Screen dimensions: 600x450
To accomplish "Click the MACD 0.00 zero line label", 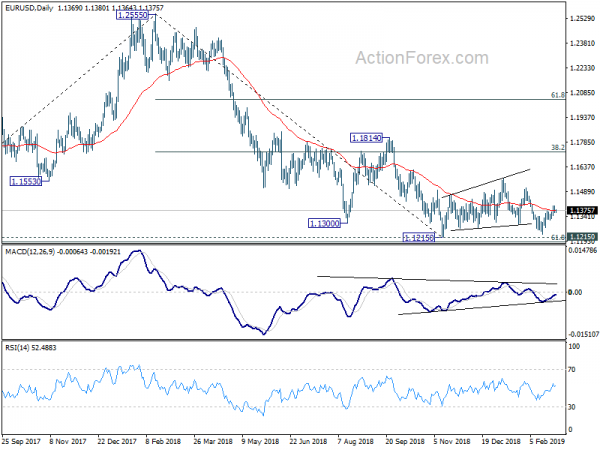I will (x=575, y=292).
